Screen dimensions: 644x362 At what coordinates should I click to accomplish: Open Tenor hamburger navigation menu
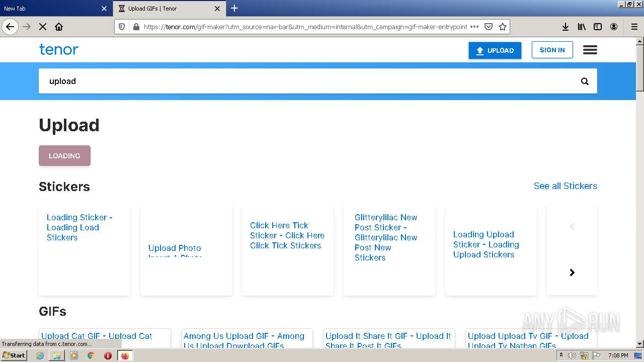coord(590,50)
